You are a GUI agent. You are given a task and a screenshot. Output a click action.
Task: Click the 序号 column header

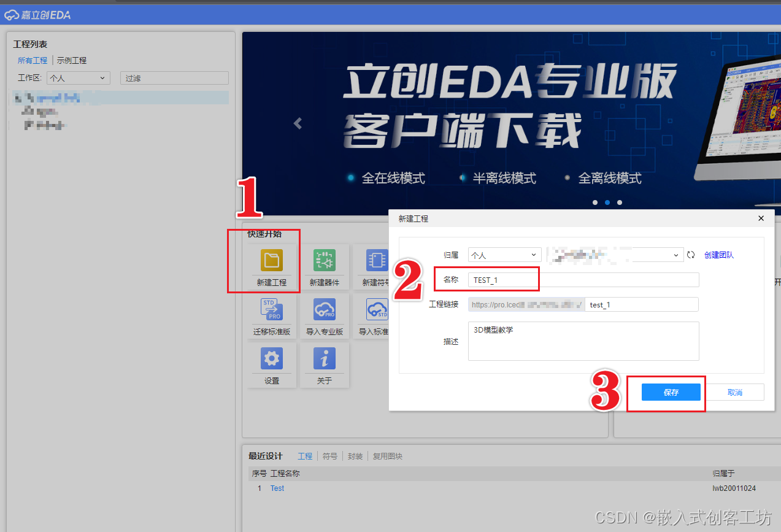click(259, 474)
